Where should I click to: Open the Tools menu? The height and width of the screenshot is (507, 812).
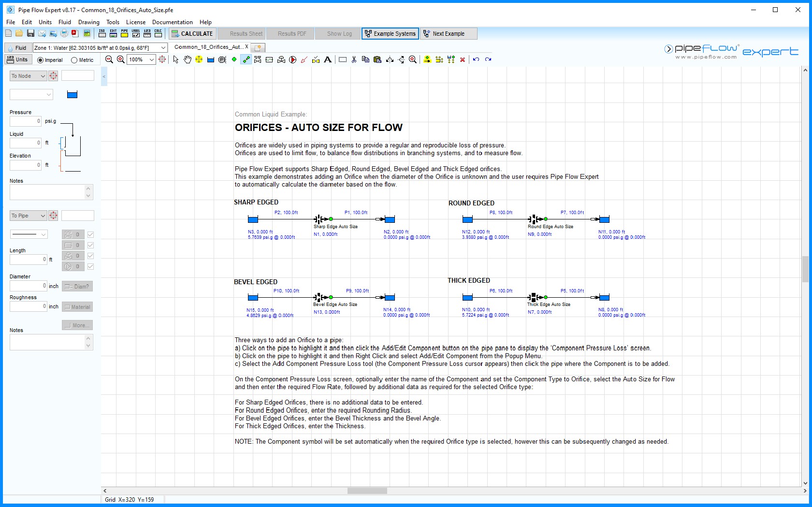tap(113, 22)
